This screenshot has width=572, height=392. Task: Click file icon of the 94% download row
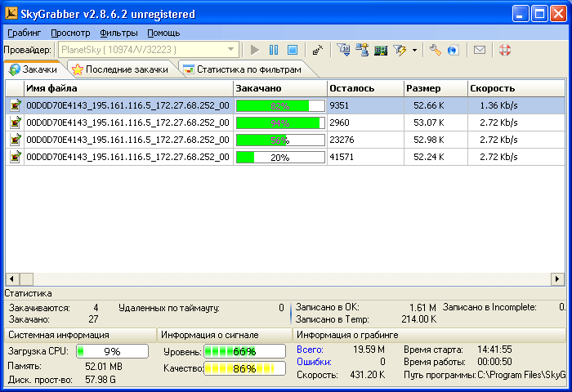[15, 122]
